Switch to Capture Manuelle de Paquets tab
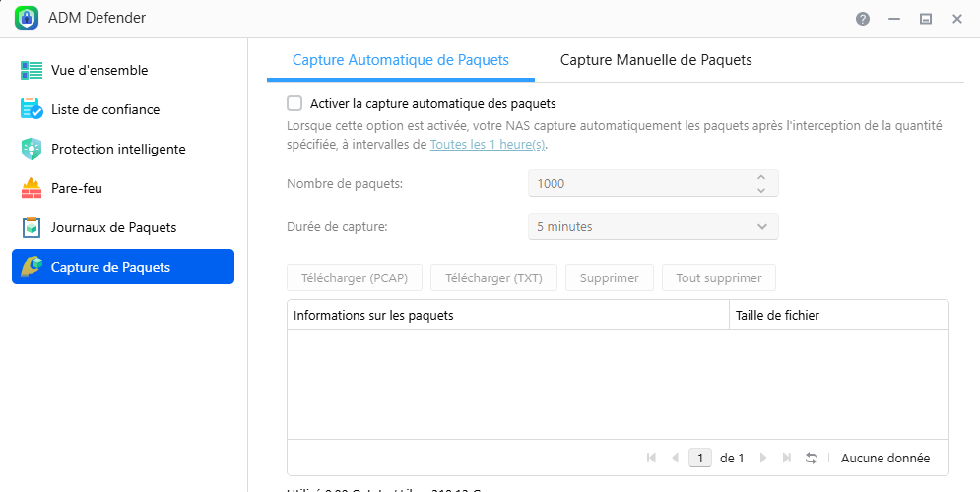 [656, 60]
